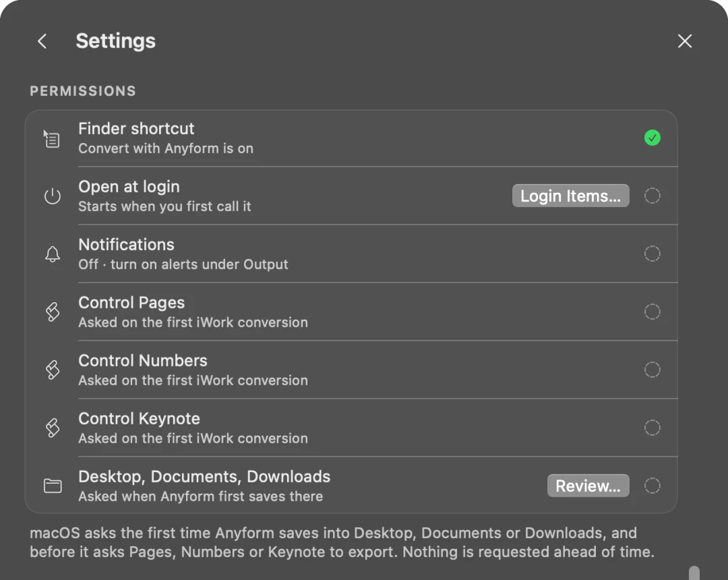Click 'Convert with Anyform is on' text
The height and width of the screenshot is (580, 728).
click(166, 148)
